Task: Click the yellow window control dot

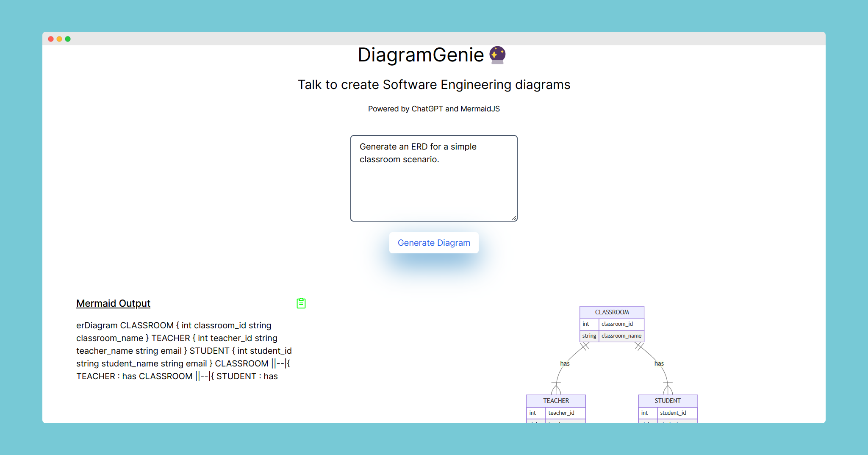Action: pos(59,39)
